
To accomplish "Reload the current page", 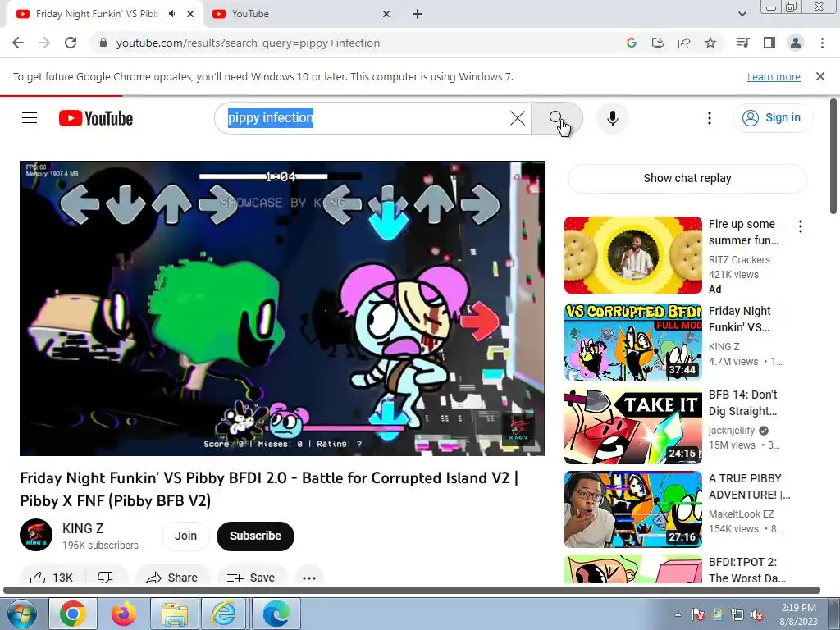I will [71, 43].
